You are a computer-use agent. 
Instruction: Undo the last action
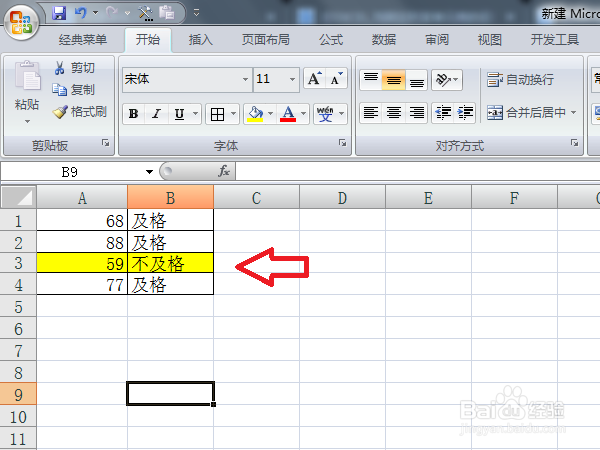coord(80,13)
